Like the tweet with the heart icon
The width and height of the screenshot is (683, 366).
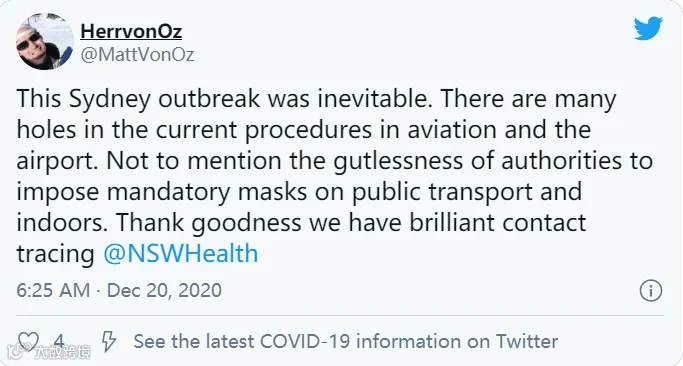tap(28, 342)
